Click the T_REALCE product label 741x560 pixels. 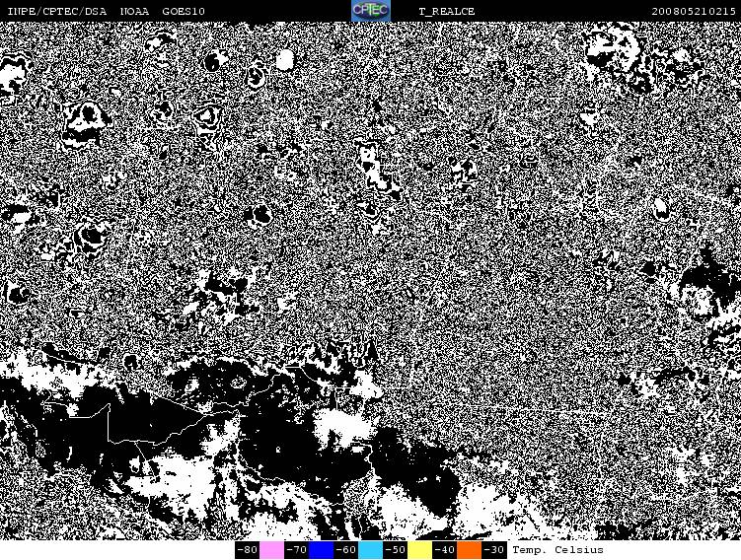[446, 11]
